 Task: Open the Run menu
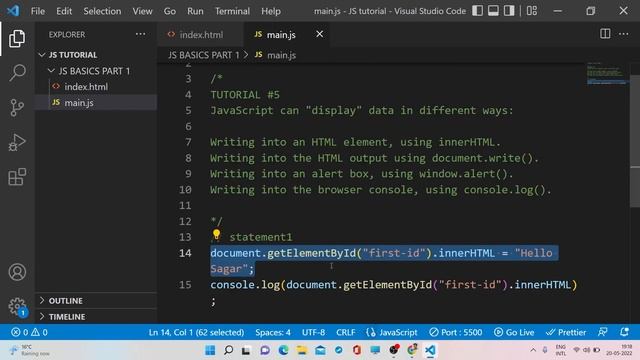pyautogui.click(x=195, y=11)
